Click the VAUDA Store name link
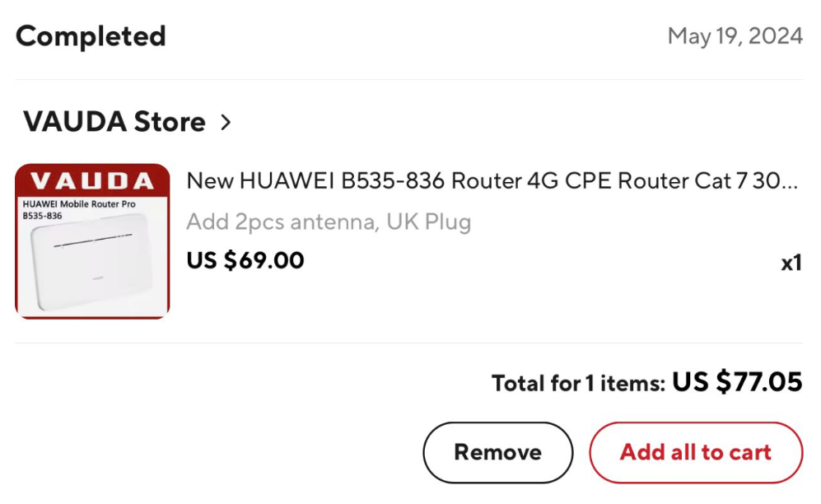 [114, 121]
